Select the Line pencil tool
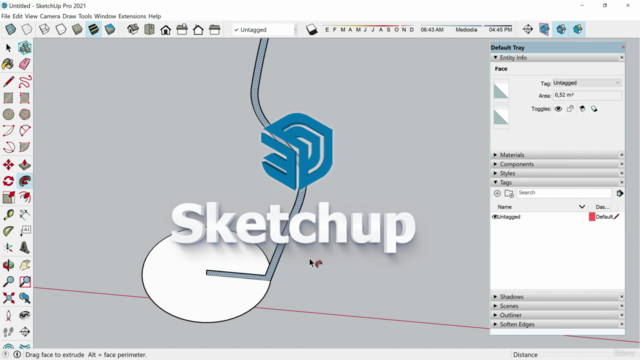The image size is (640, 360). coord(8,82)
